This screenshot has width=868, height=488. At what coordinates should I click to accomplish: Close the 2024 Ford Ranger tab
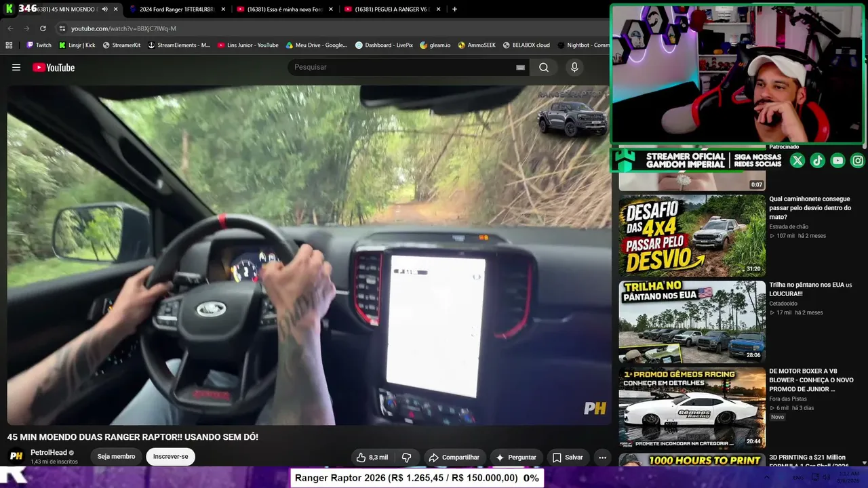click(223, 9)
